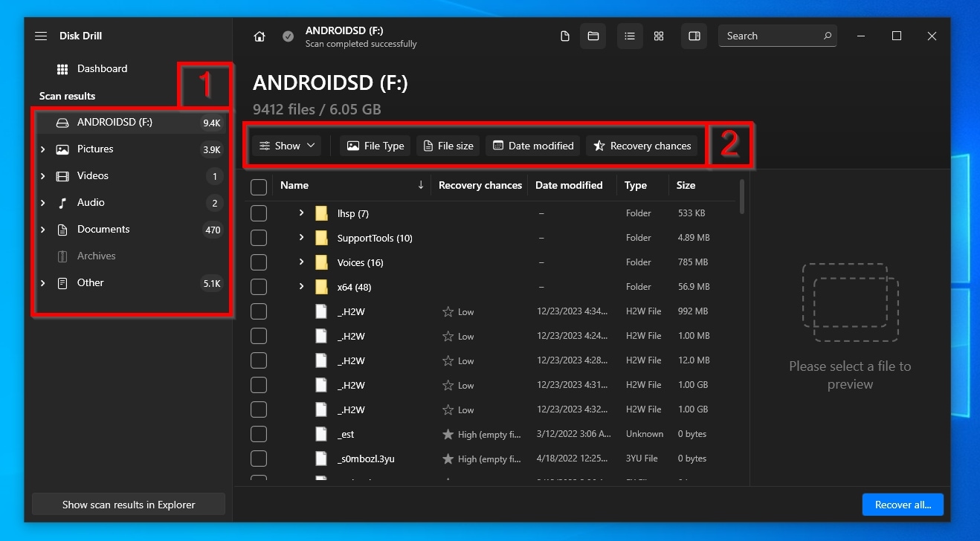Screen dimensions: 980x541
Task: Expand the x64 folder row
Action: 301,287
